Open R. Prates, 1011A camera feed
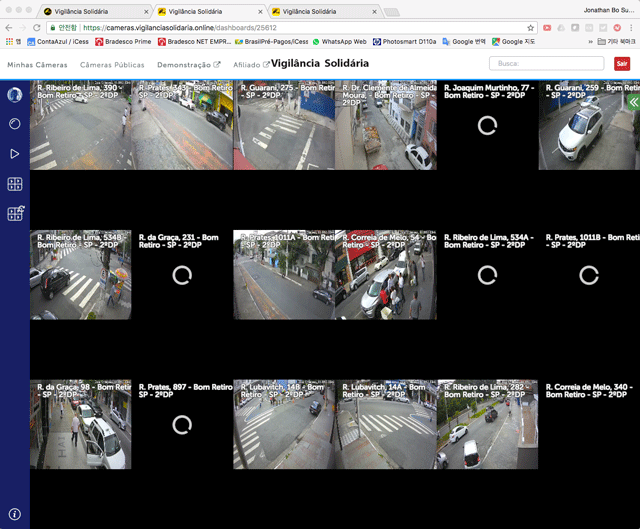The width and height of the screenshot is (640, 529). [284, 275]
